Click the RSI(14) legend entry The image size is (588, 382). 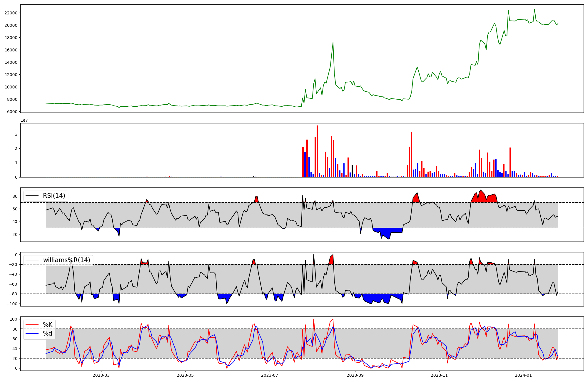[54, 196]
